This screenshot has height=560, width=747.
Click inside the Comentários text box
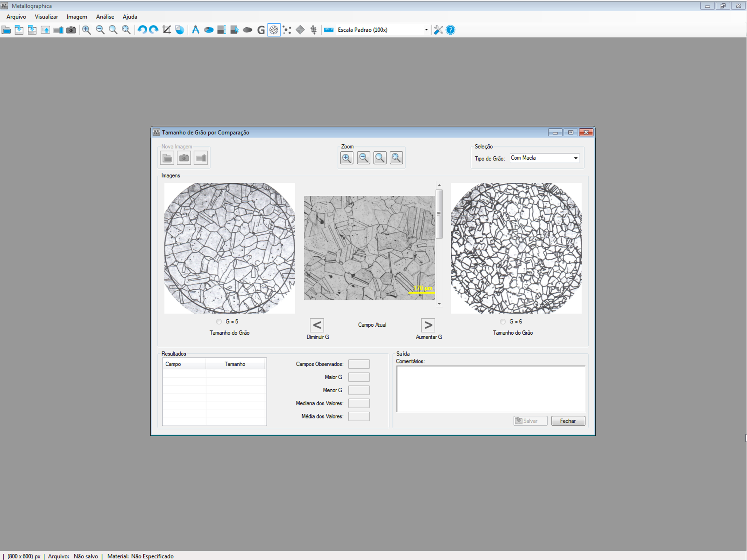tap(491, 389)
